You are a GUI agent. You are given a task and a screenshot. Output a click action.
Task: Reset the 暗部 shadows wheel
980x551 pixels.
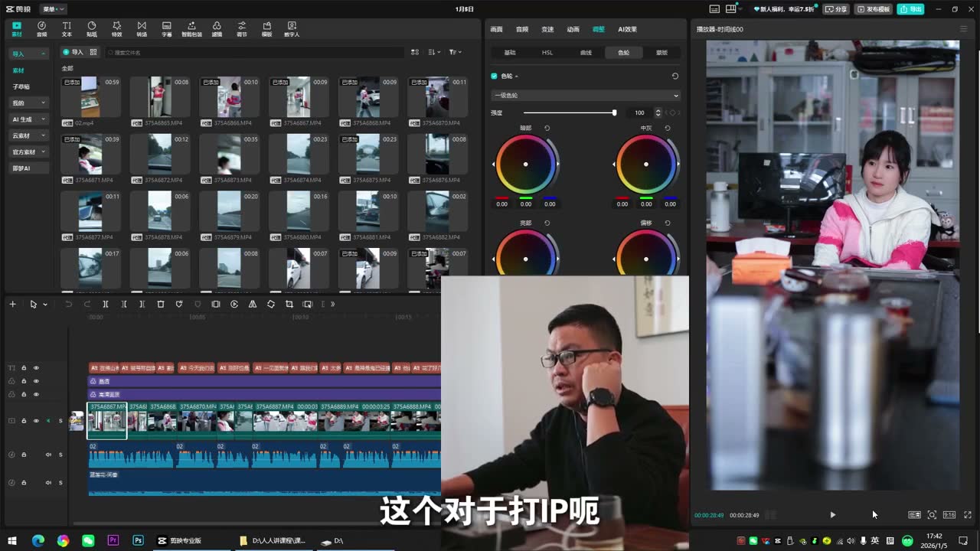[x=547, y=128]
